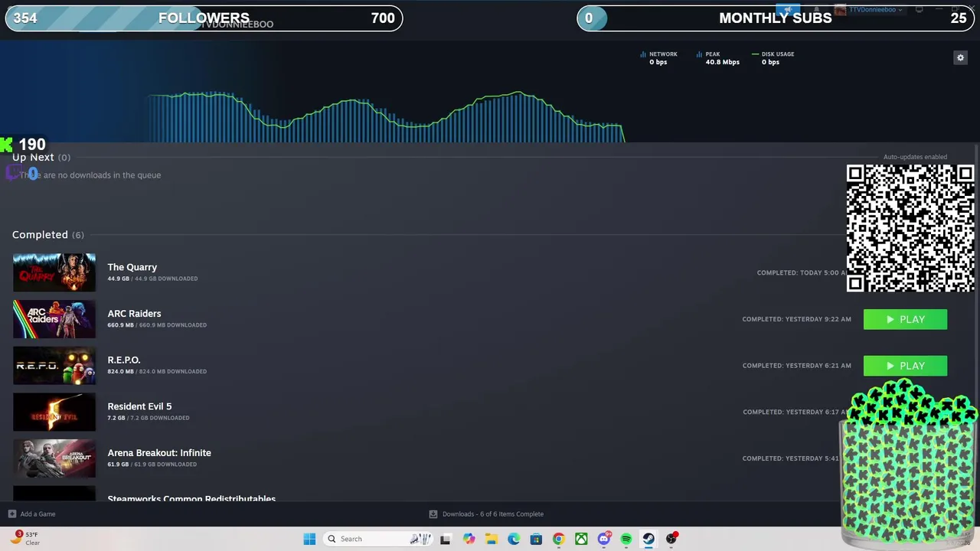Viewport: 980px width, 551px height.
Task: Play R.E.P.O.
Action: tap(905, 366)
